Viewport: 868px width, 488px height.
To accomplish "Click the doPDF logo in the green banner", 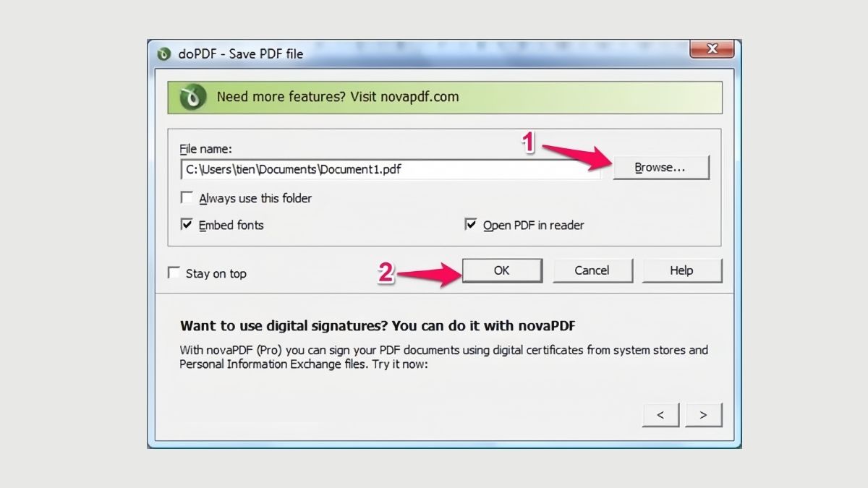I will [x=192, y=98].
